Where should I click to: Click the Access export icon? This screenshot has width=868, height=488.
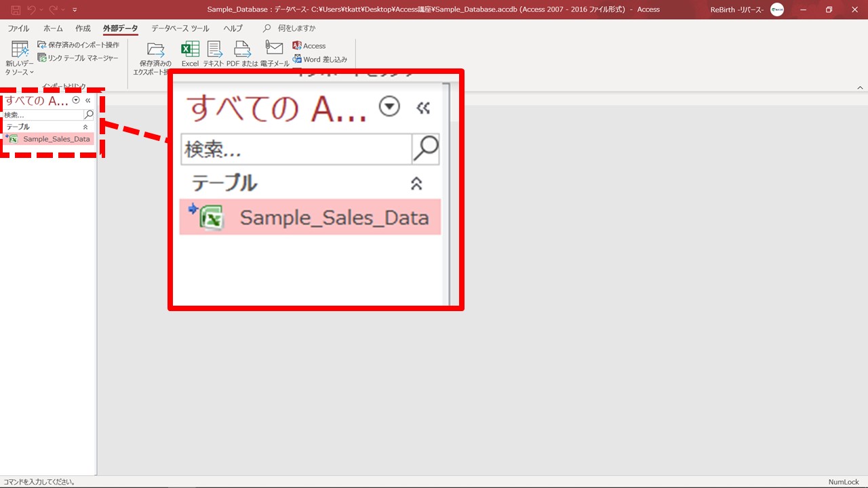click(x=309, y=45)
